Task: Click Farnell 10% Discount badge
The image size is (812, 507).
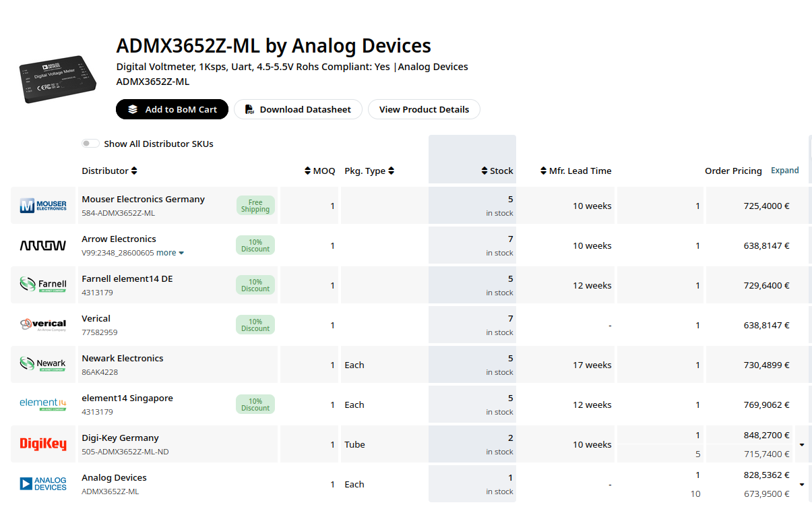Action: pos(255,285)
